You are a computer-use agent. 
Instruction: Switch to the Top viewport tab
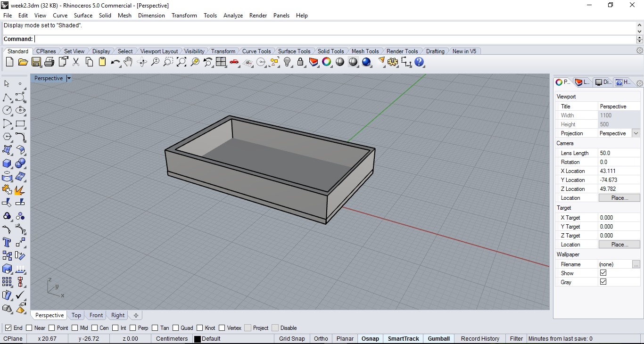coord(76,315)
